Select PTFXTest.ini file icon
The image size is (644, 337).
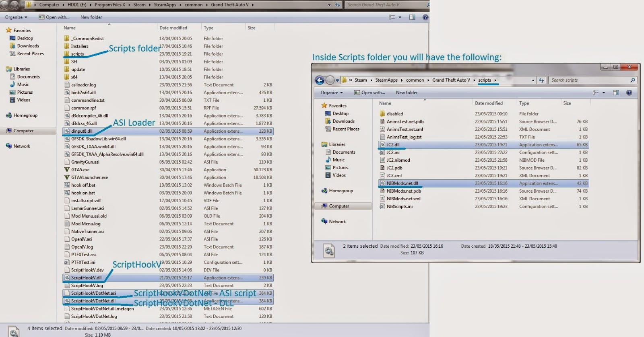coord(67,262)
